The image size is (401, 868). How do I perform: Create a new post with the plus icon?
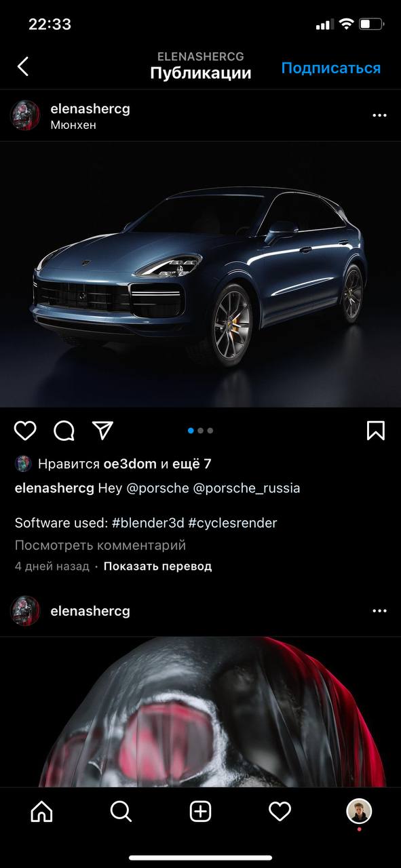[200, 811]
